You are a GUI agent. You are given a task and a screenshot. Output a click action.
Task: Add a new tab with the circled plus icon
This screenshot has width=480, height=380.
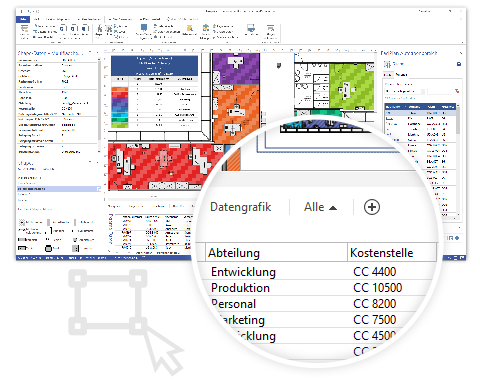point(372,207)
